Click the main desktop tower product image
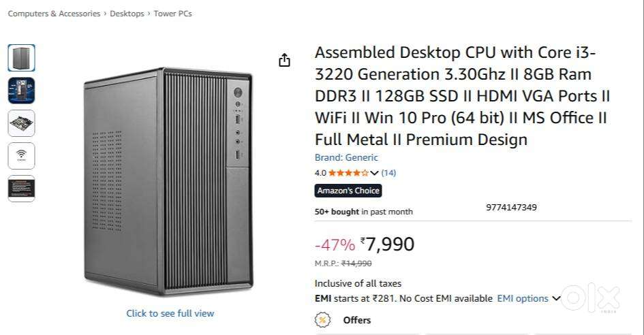The image size is (644, 335). pos(168,181)
